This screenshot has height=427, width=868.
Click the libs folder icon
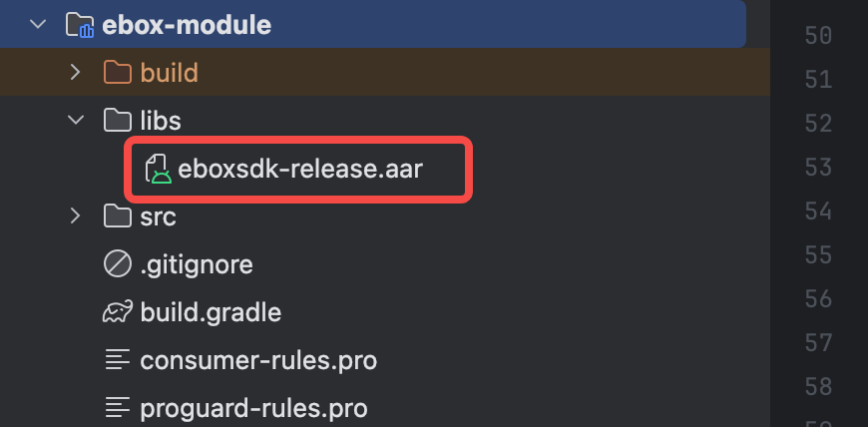118,121
